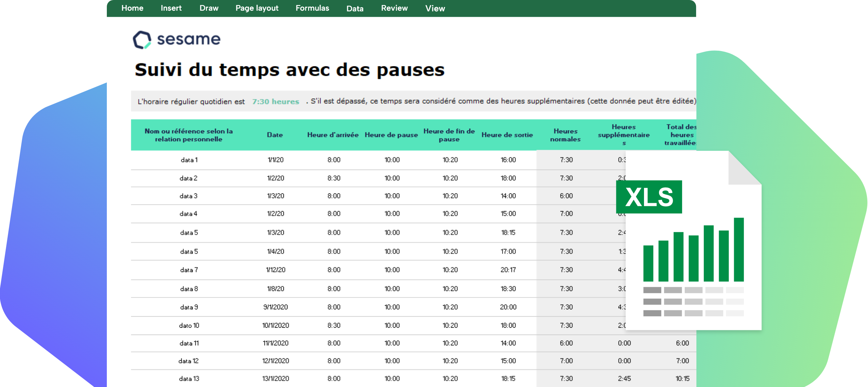Click the 'data 1' name cell

point(189,160)
